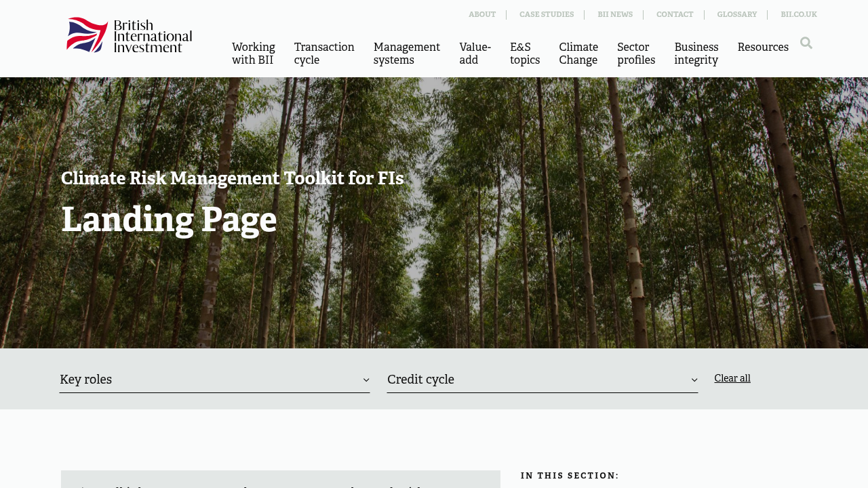The width and height of the screenshot is (868, 488).
Task: Open the Glossary link
Action: click(737, 15)
